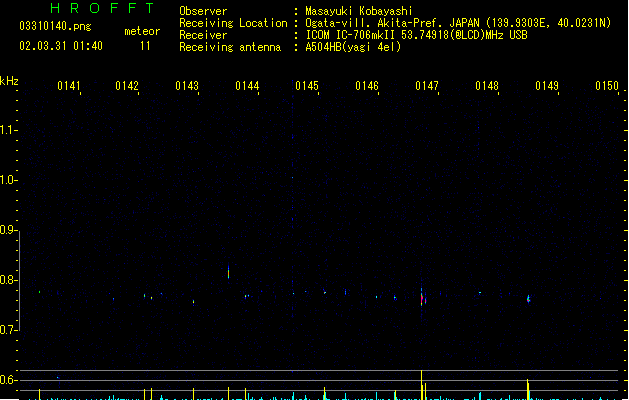Click the kHz axis unit label

tap(9, 81)
